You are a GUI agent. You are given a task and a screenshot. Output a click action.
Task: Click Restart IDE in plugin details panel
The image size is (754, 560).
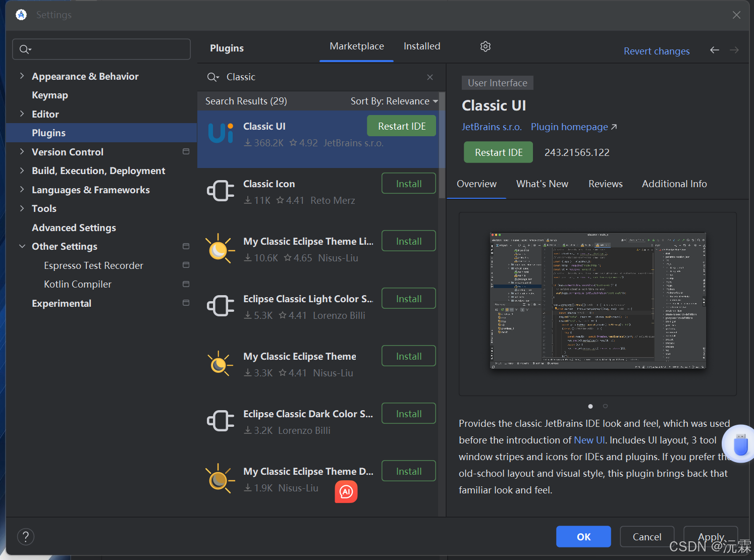(499, 152)
